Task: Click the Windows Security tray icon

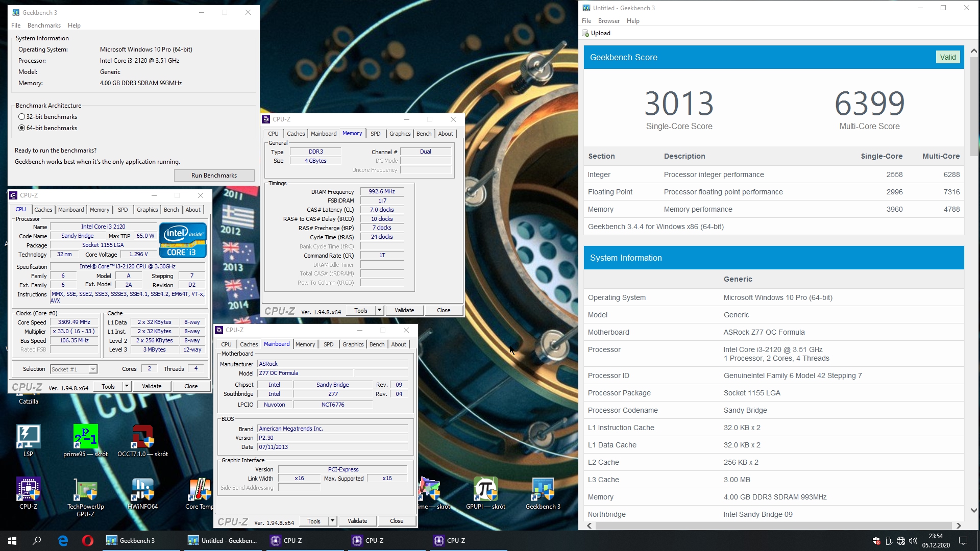Action: coord(876,540)
